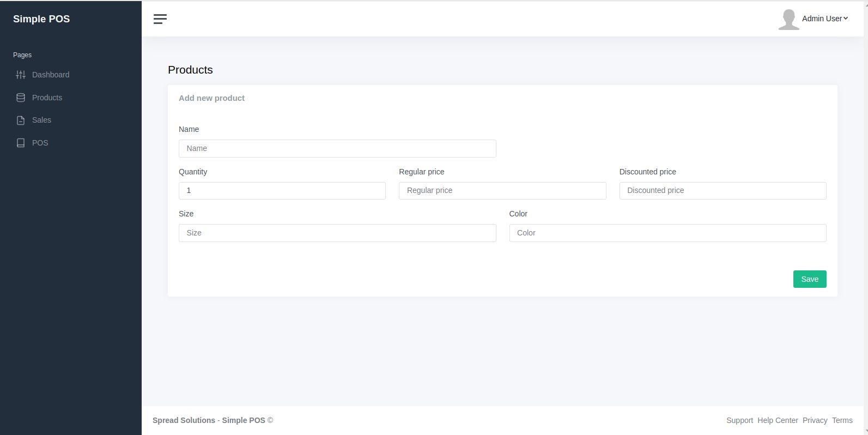Click the hamburger menu toggle icon
Viewport: 868px width, 435px height.
(160, 19)
